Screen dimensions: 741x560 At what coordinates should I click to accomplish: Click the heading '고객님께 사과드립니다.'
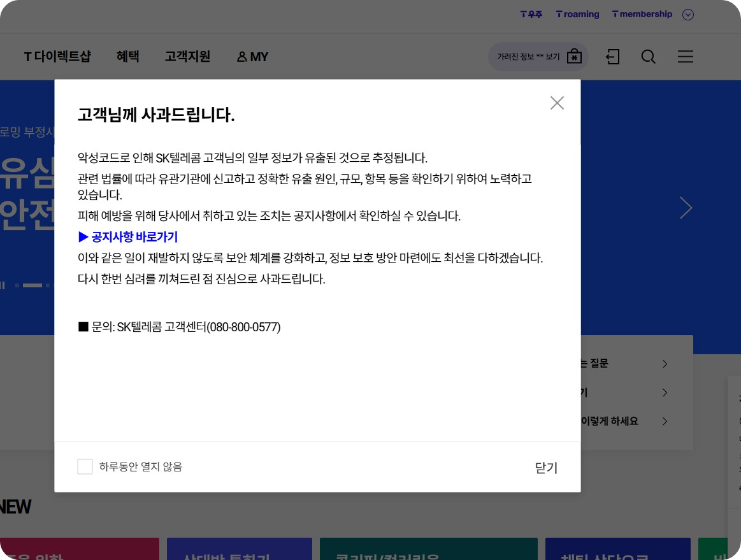156,115
